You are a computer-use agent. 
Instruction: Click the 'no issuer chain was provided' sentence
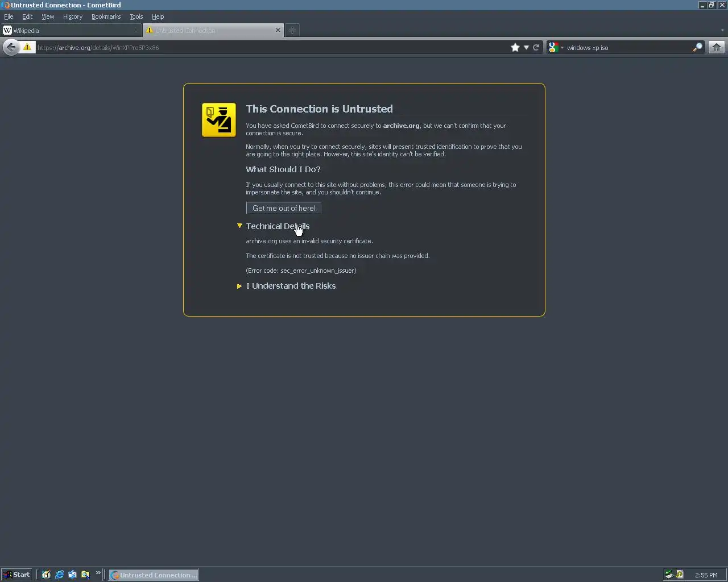click(338, 256)
